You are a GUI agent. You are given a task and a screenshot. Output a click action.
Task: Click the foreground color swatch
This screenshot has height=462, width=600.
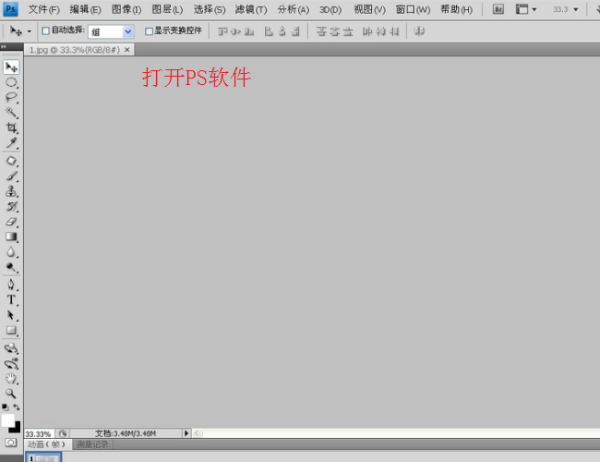(8, 420)
